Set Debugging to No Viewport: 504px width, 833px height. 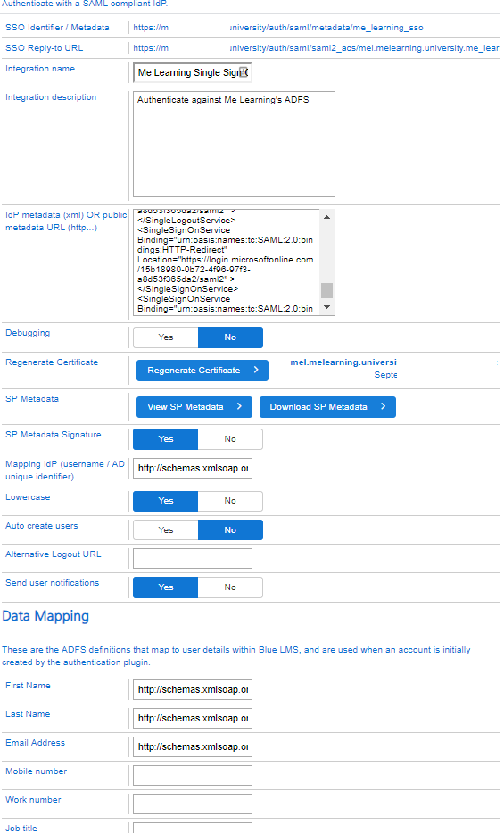point(230,337)
